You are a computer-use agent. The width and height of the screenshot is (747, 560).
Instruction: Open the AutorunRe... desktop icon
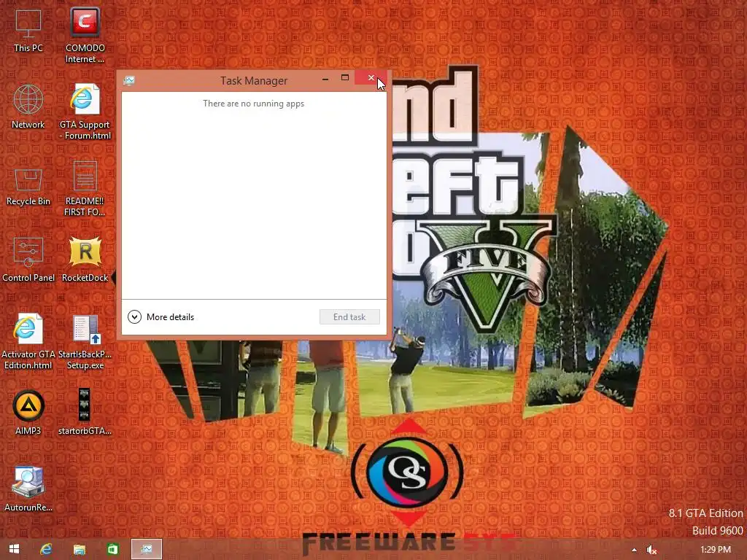click(x=28, y=489)
